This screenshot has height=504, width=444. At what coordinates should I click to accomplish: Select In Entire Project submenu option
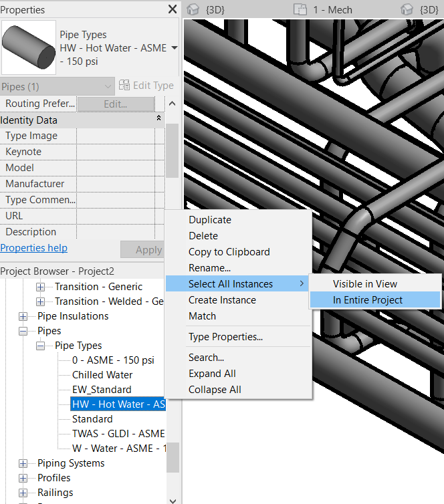click(368, 300)
